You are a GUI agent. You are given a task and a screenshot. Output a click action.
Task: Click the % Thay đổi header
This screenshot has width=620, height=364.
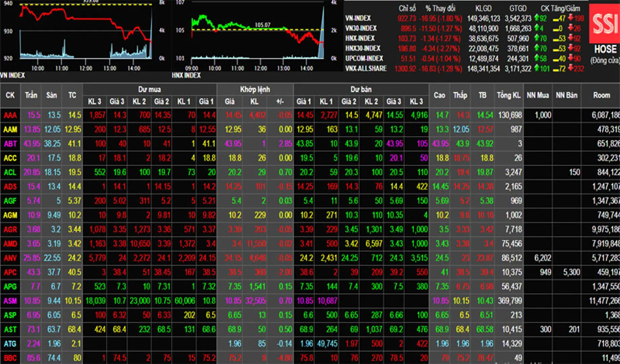[440, 8]
